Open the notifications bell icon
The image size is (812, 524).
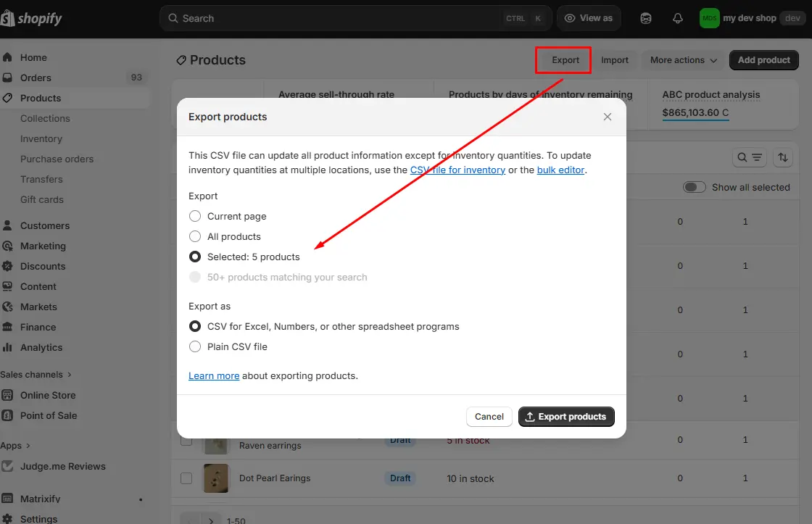tap(677, 17)
